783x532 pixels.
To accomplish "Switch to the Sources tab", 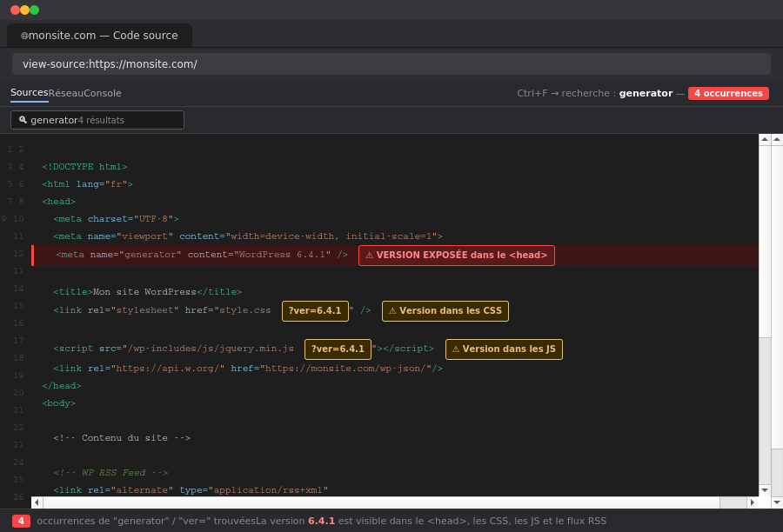I will 30,93.
